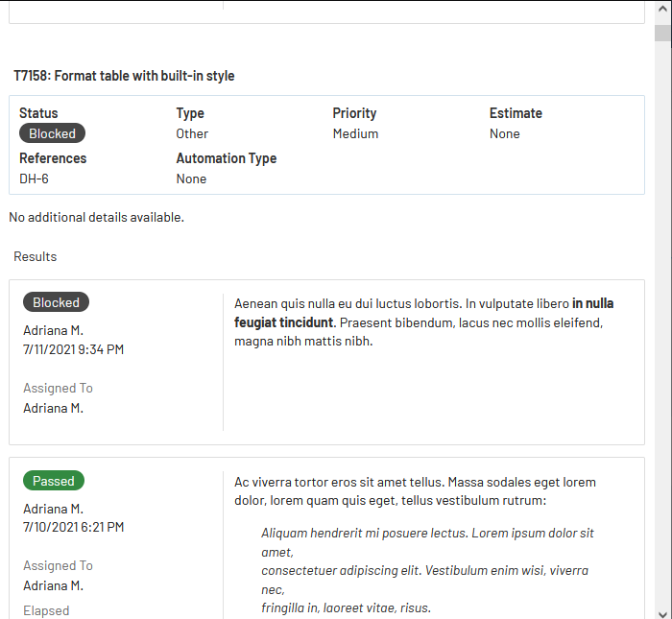
Task: Click the vertical scrollbar thumb
Action: [x=662, y=34]
